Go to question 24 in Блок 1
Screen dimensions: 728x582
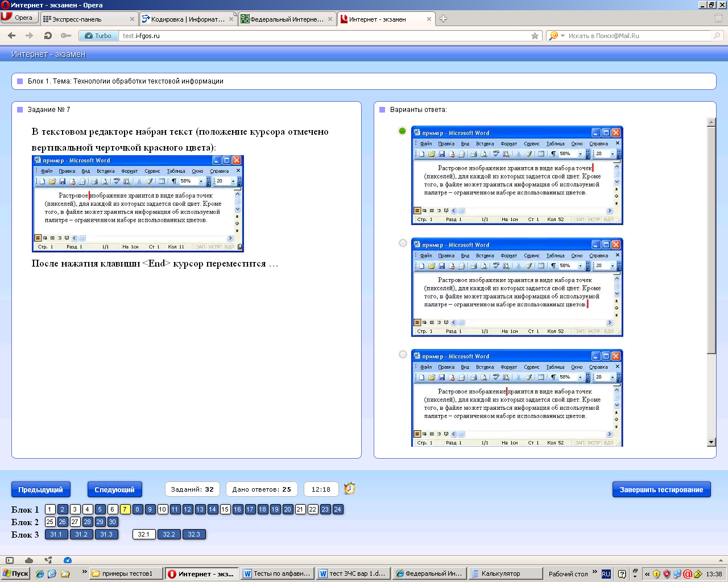click(338, 509)
